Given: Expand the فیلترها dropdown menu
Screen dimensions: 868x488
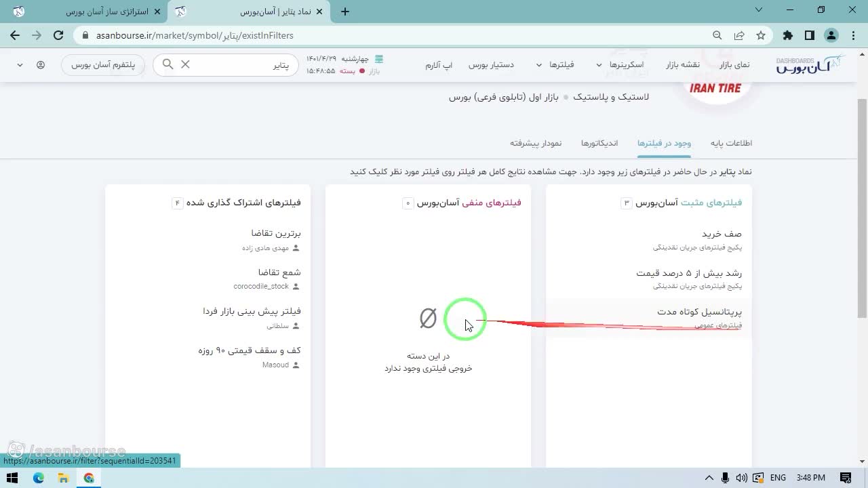Looking at the screenshot, I should click(555, 64).
